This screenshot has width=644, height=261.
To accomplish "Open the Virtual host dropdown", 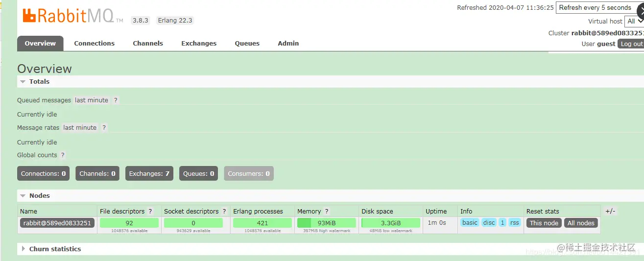I will [635, 21].
